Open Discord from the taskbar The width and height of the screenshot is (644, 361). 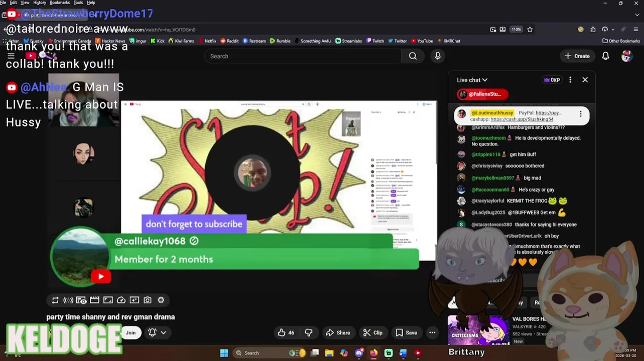coord(359,353)
